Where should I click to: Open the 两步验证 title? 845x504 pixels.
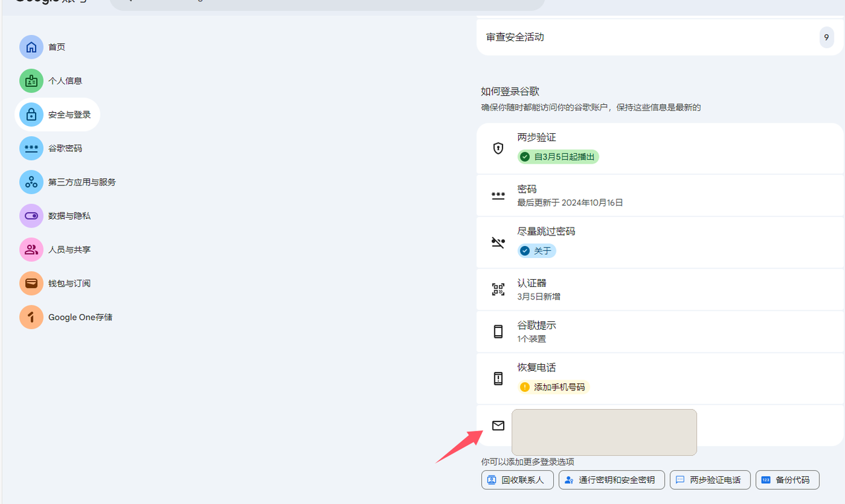point(537,137)
